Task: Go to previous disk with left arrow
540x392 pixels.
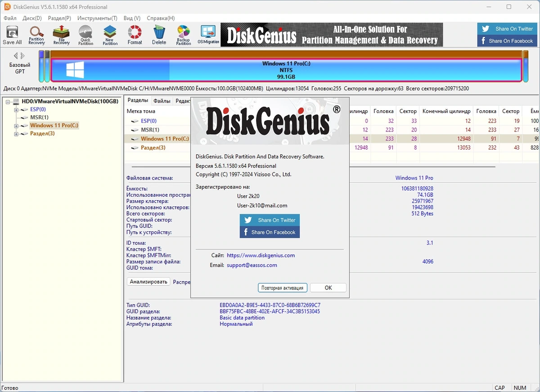Action: (15, 56)
